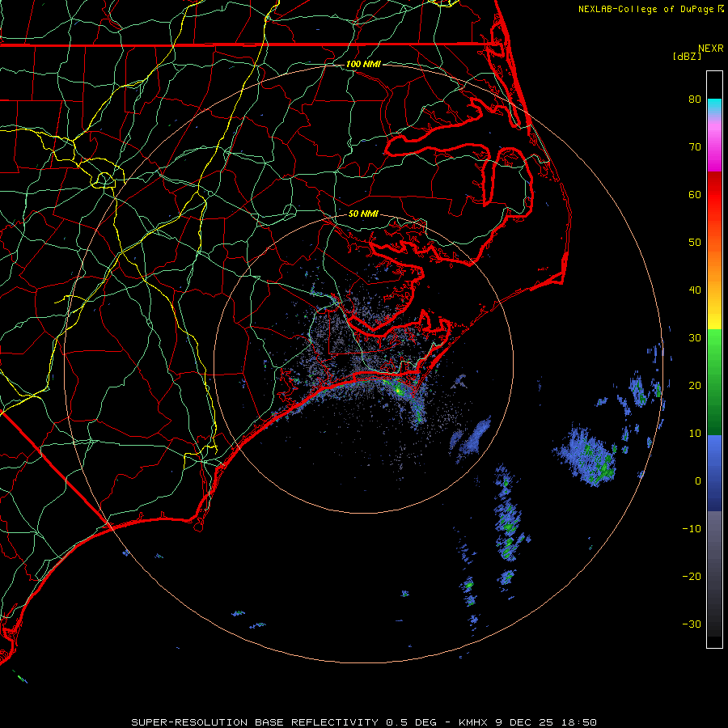Pick the red segment of the color bar
728x728 pixels.
point(714,195)
